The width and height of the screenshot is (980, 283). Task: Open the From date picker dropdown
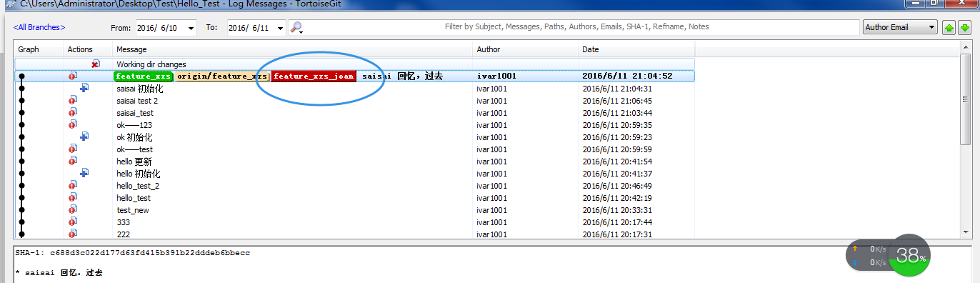click(191, 28)
